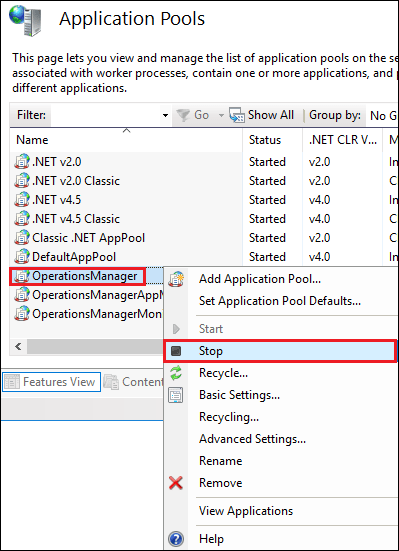Click the Go funnel icon
This screenshot has width=399, height=551.
tap(183, 115)
